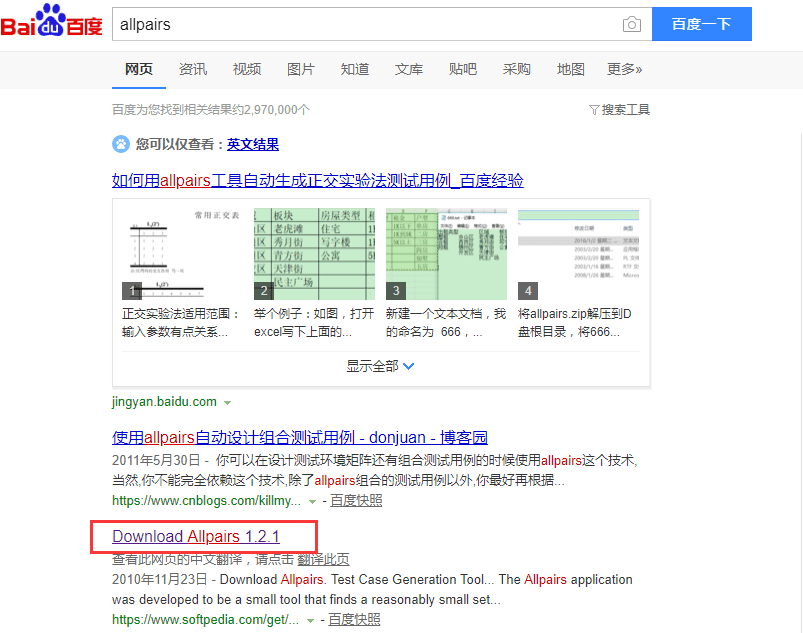Click the 英文结果 link

[x=253, y=144]
